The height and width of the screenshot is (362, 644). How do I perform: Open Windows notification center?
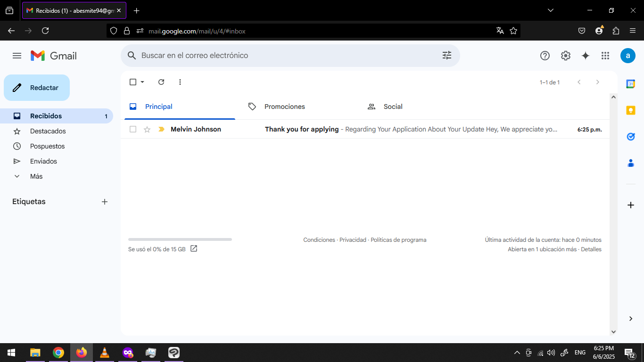pyautogui.click(x=630, y=353)
